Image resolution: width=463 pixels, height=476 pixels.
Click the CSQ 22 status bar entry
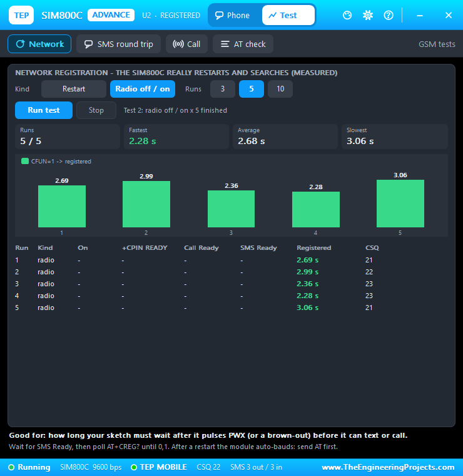coord(208,467)
